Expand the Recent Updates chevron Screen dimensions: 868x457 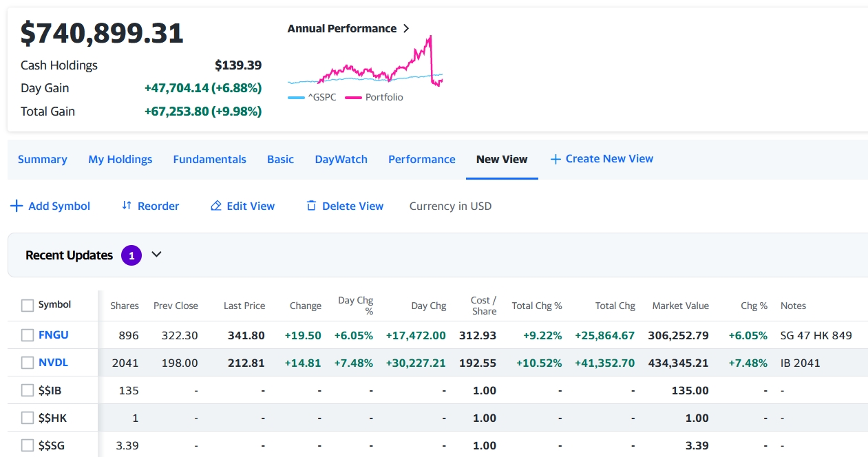(156, 255)
